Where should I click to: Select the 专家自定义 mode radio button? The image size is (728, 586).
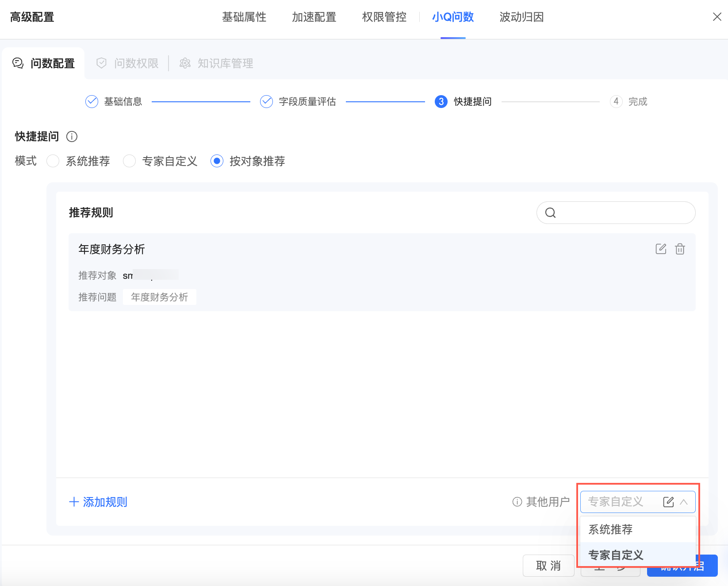click(x=129, y=161)
